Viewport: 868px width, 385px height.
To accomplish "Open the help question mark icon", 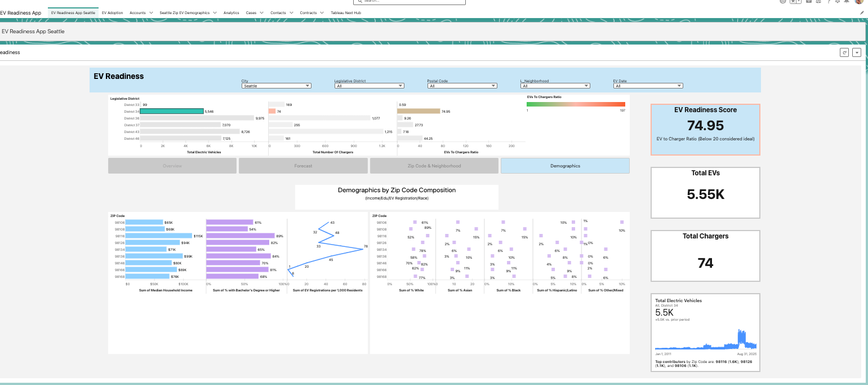I will [828, 2].
